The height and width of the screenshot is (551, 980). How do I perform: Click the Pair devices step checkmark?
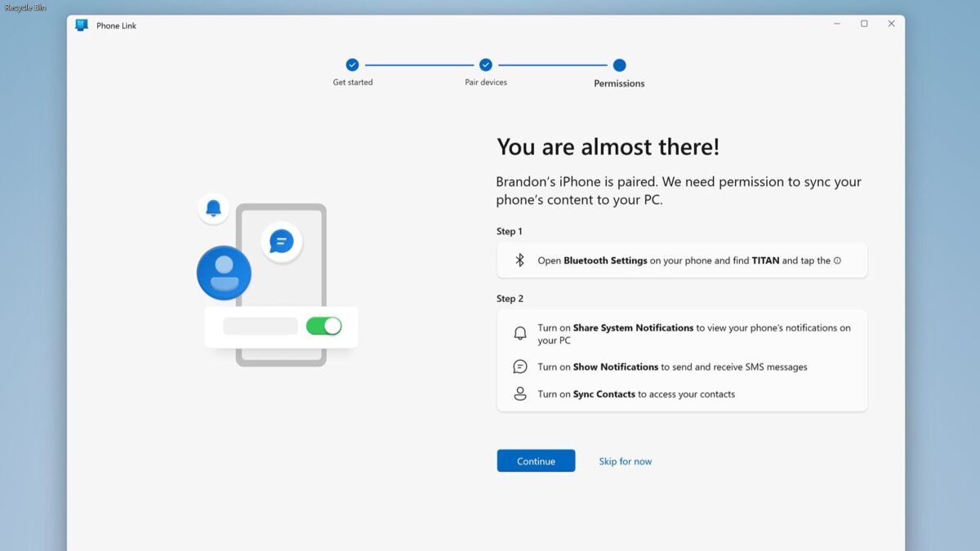point(486,64)
